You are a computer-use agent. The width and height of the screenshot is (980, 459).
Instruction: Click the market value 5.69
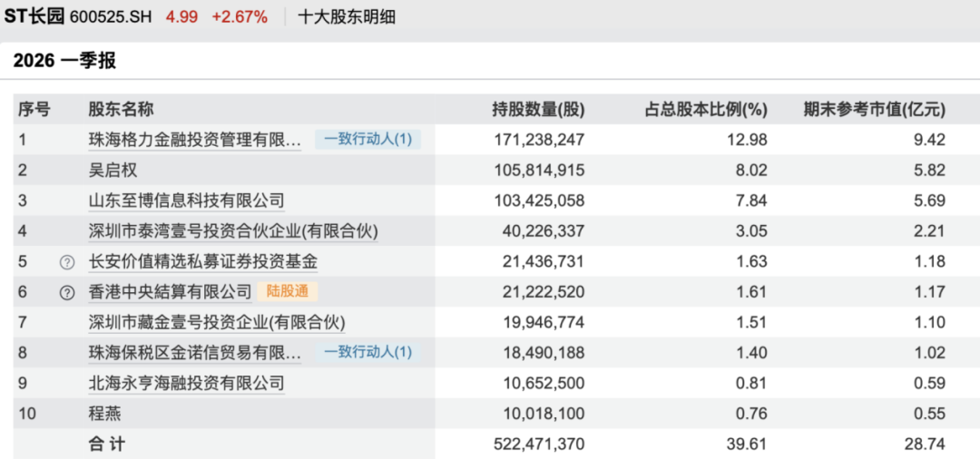point(931,201)
